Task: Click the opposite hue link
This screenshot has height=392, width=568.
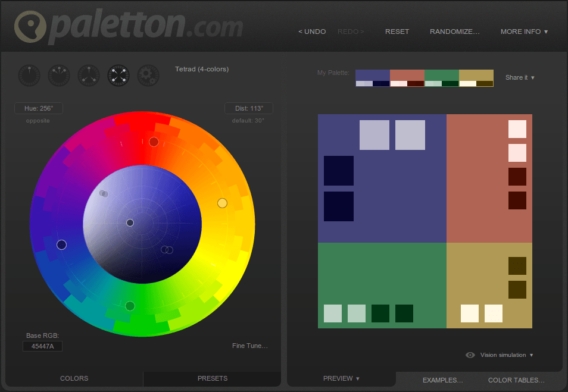Action: [x=38, y=121]
